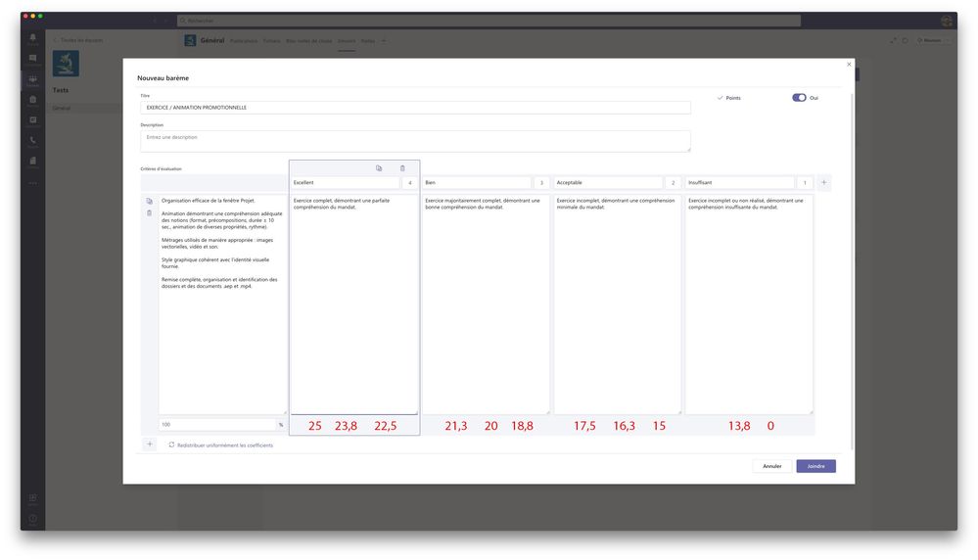Click the Tests team avatar
Screen dimensions: 978x560
66,64
